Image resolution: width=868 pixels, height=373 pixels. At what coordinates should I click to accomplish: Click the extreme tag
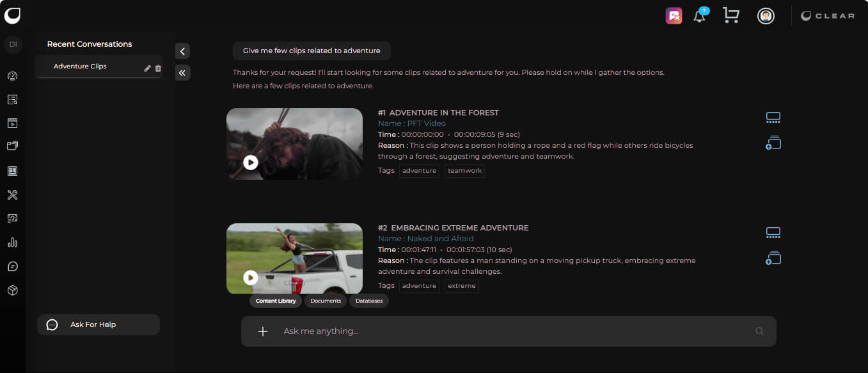(462, 286)
